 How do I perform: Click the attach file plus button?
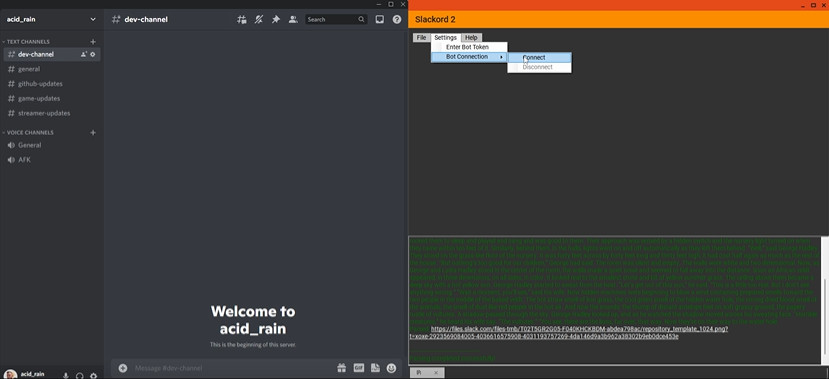coord(123,368)
